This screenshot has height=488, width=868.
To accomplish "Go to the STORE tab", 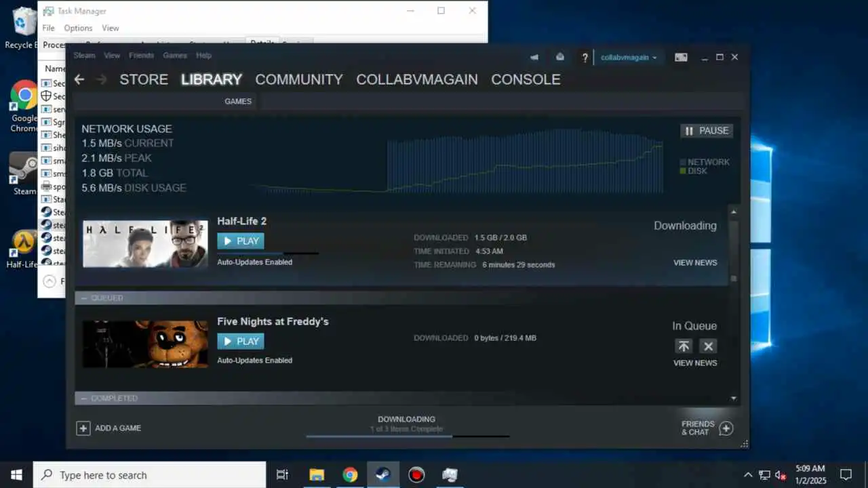I will click(144, 79).
